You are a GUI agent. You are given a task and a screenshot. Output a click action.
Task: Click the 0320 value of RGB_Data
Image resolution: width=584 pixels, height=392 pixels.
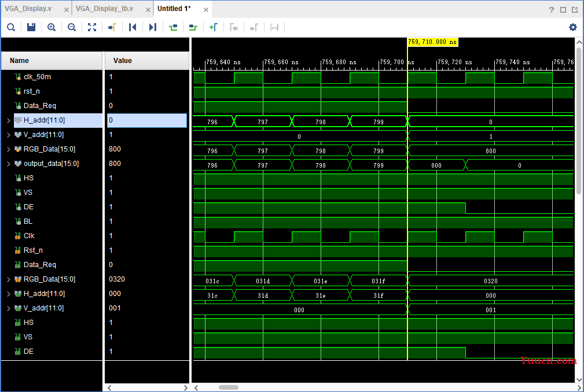pyautogui.click(x=117, y=279)
